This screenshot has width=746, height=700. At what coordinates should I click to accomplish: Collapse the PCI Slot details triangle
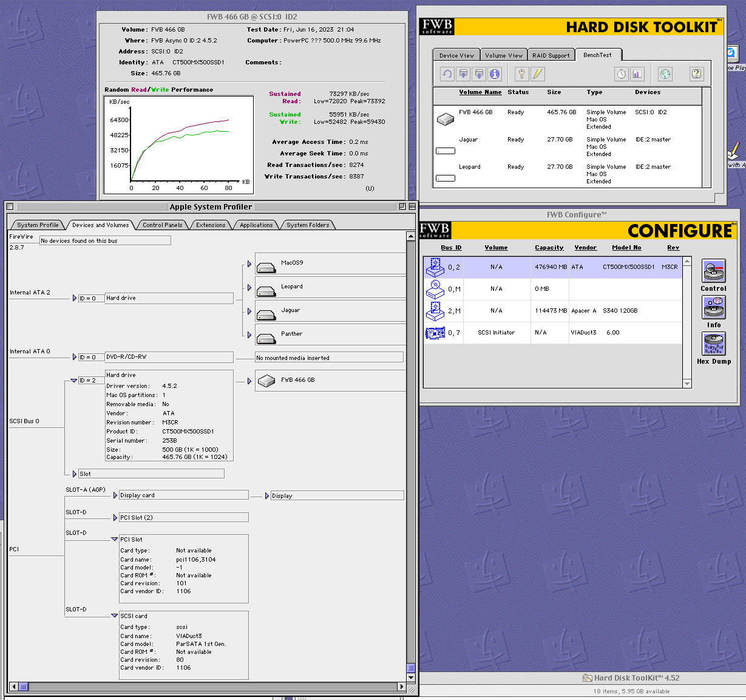115,539
